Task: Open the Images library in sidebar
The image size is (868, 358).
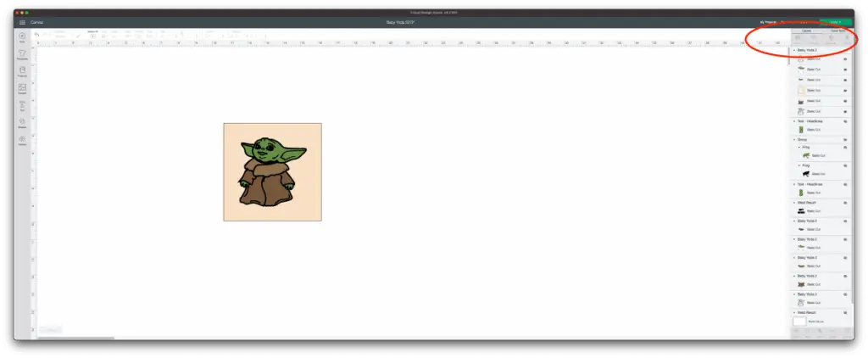Action: [22, 89]
